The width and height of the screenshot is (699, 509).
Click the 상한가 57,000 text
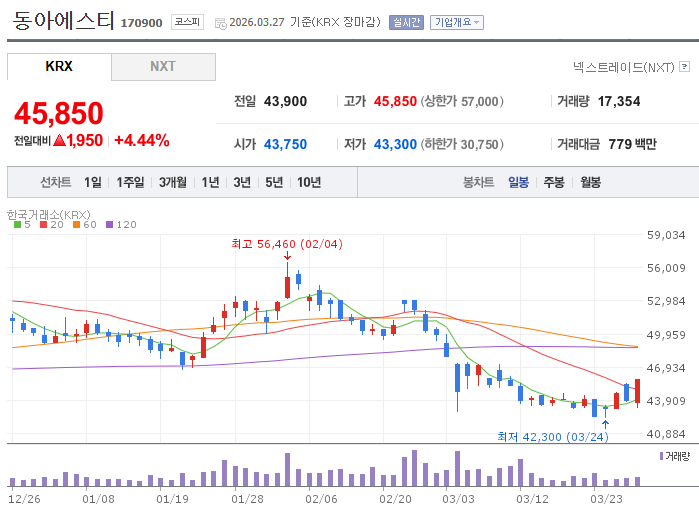[462, 101]
